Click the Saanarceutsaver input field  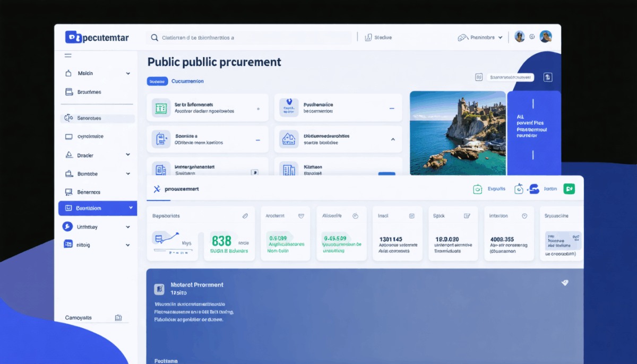point(511,77)
